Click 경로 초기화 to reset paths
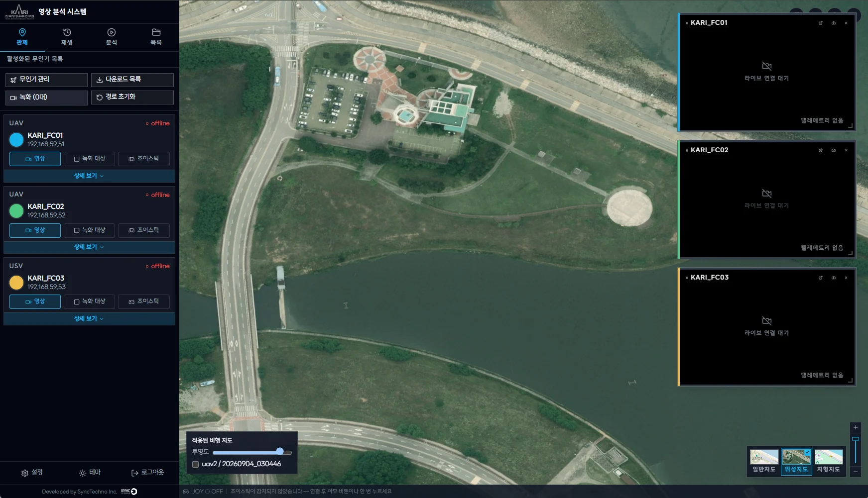The image size is (868, 498). tap(132, 98)
